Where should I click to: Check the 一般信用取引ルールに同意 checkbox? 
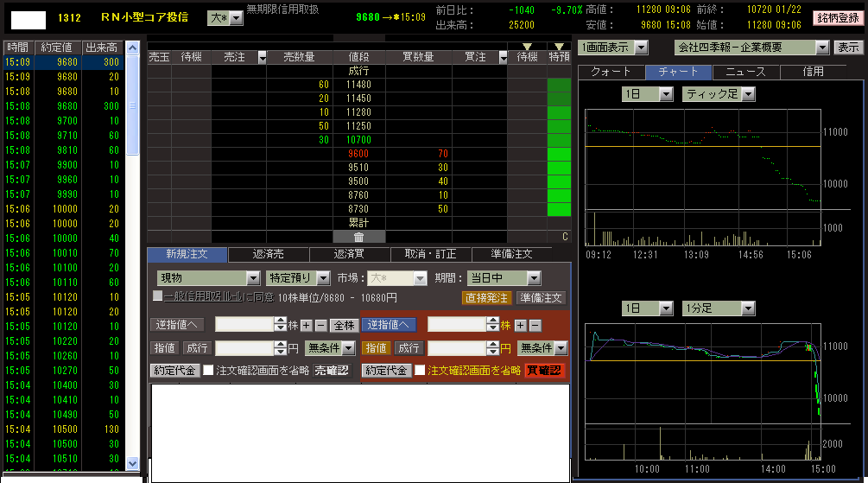tap(157, 296)
